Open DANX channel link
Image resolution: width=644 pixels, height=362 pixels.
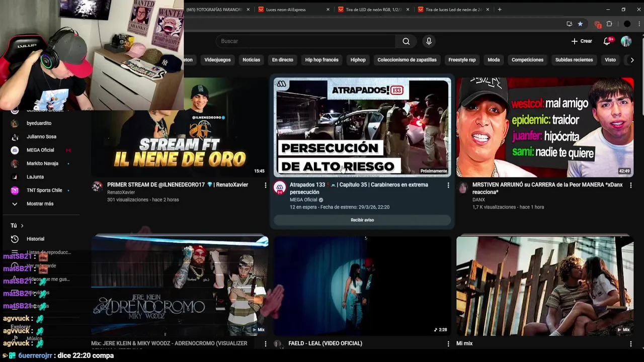point(478,200)
